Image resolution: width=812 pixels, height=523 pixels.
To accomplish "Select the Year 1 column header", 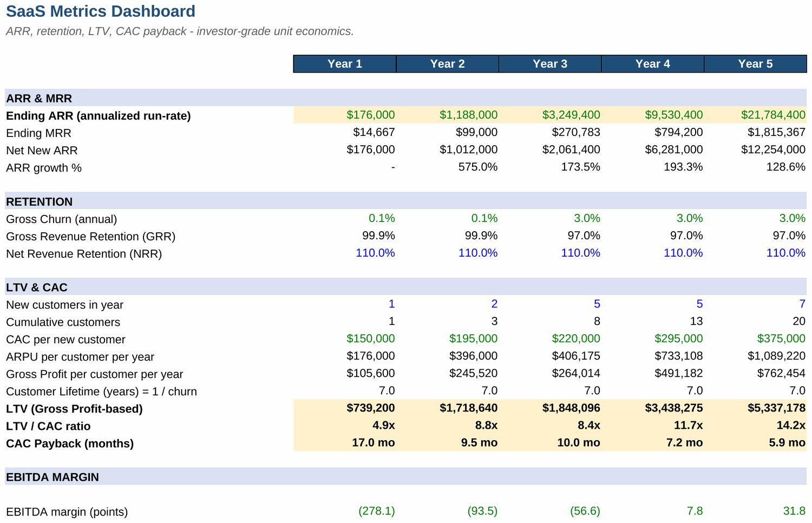I will tap(345, 64).
